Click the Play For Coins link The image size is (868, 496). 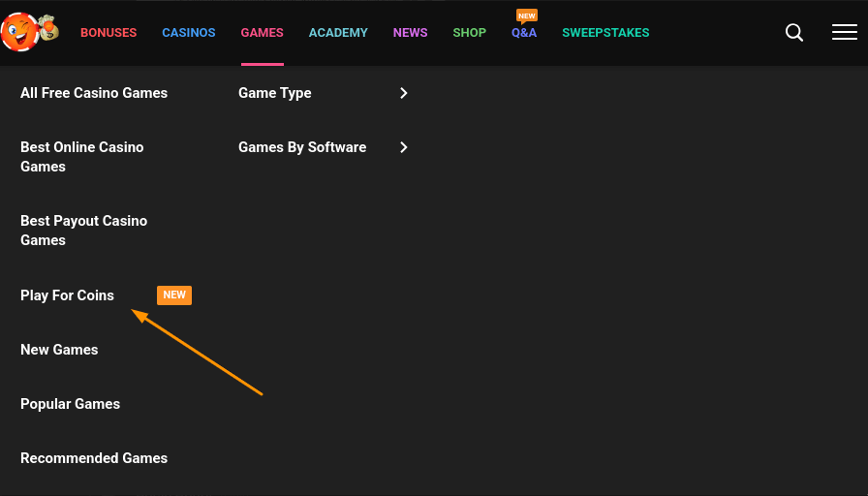coord(67,295)
